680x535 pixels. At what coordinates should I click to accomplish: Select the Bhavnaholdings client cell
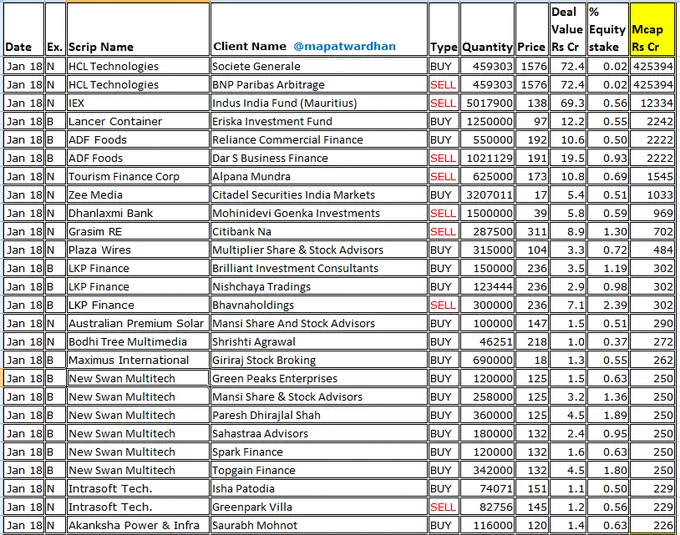(319, 305)
